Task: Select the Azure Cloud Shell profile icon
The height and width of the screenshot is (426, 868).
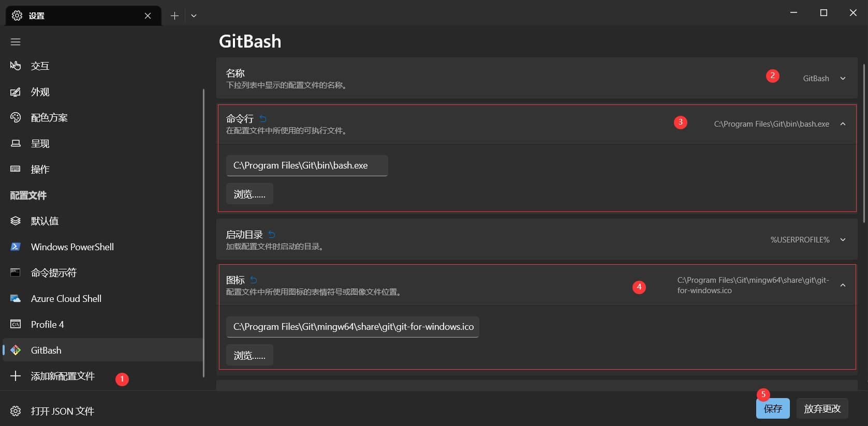Action: point(16,299)
